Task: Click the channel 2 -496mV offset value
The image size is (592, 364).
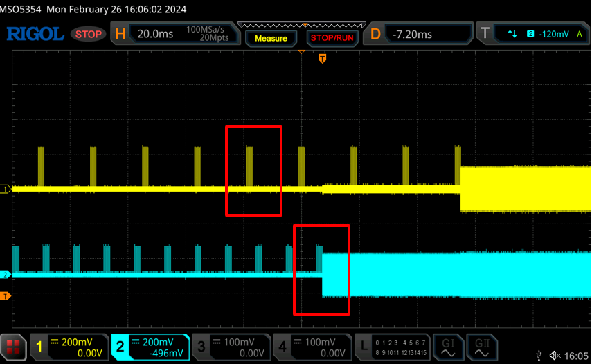Action: coord(166,354)
